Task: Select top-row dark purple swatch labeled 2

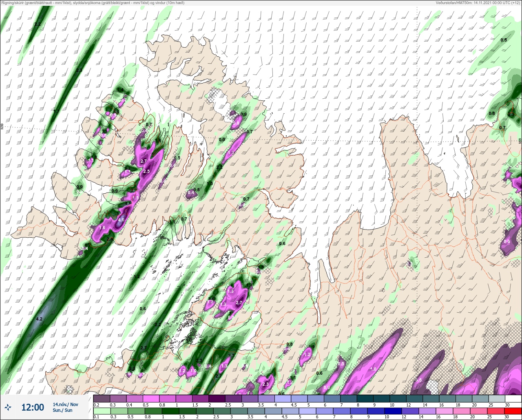Action: pyautogui.click(x=217, y=398)
